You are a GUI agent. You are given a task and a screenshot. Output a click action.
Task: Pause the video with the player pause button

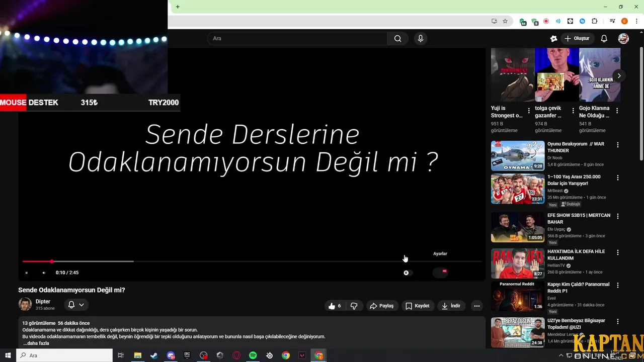pos(27,273)
